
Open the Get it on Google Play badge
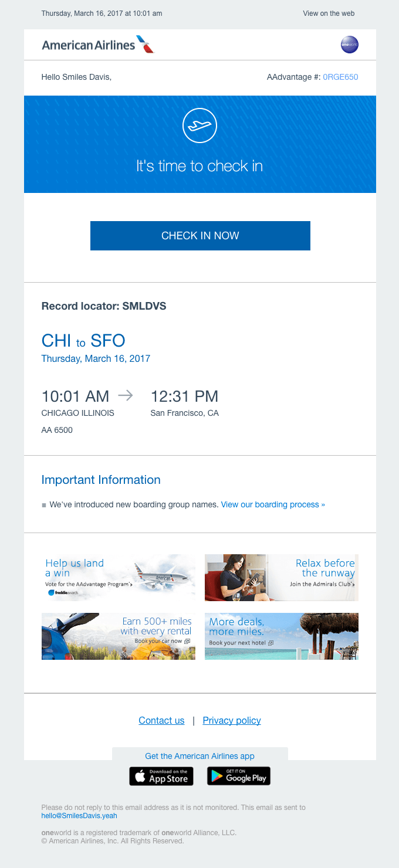click(238, 776)
